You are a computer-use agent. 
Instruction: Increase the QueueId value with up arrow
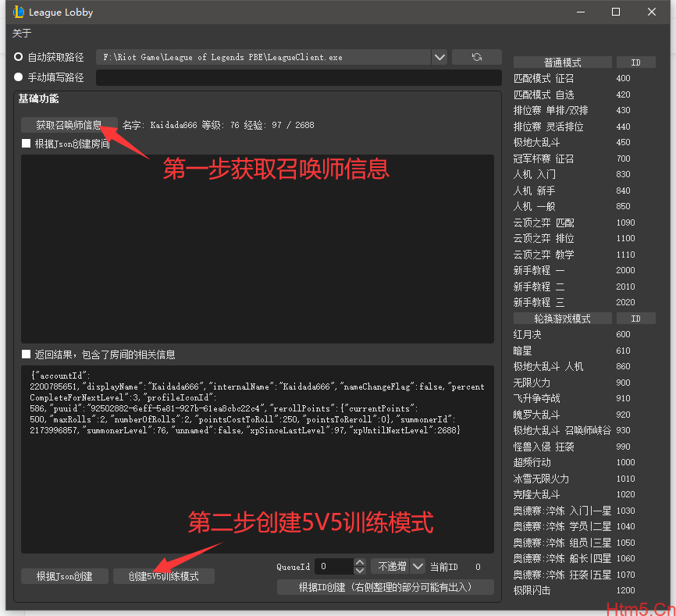point(360,563)
